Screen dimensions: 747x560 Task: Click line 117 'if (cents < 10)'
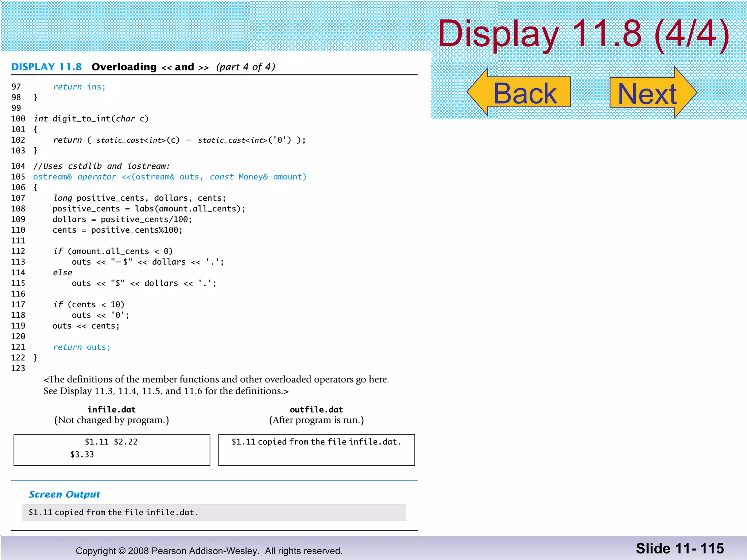click(89, 304)
